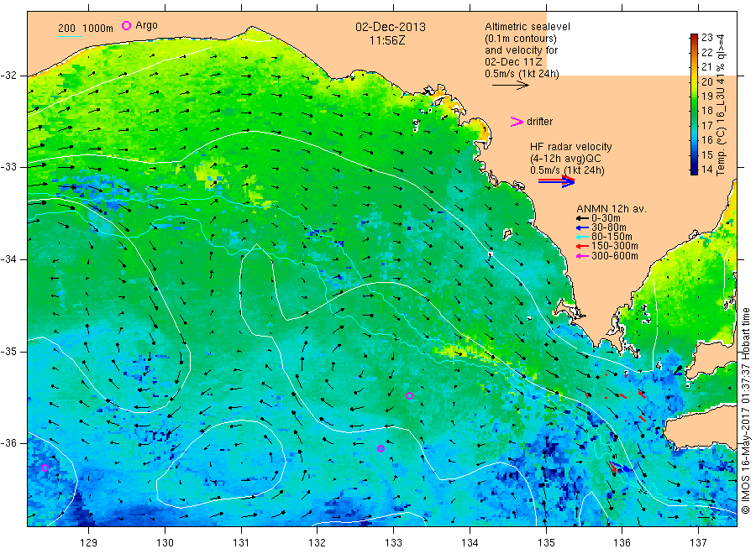Image resolution: width=756 pixels, height=554 pixels.
Task: Click the '-34' latitude axis label
Action: 8,259
